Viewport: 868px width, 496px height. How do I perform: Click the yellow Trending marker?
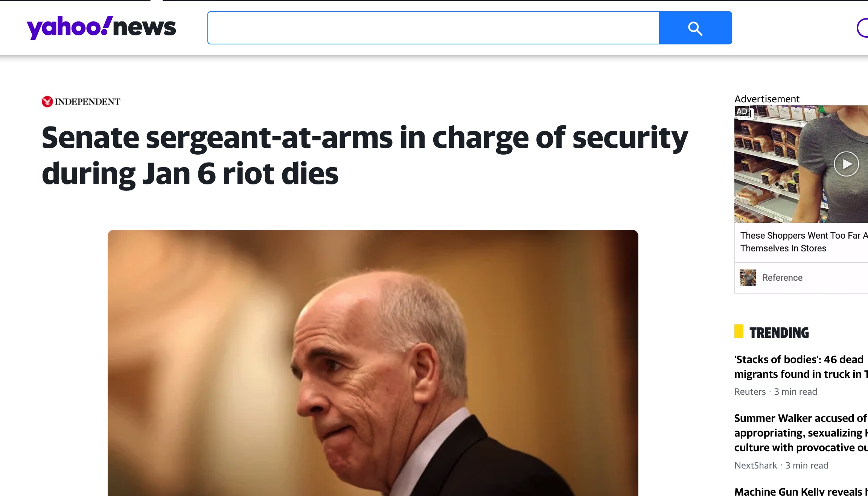[739, 331]
